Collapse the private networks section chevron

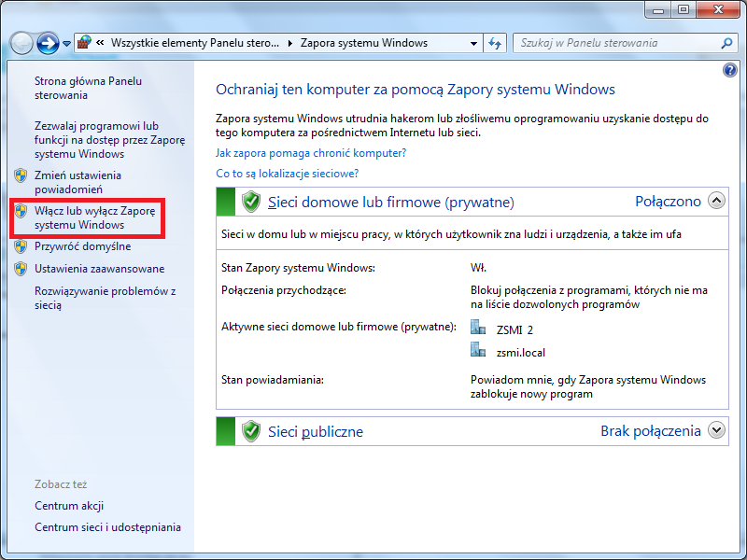point(716,201)
